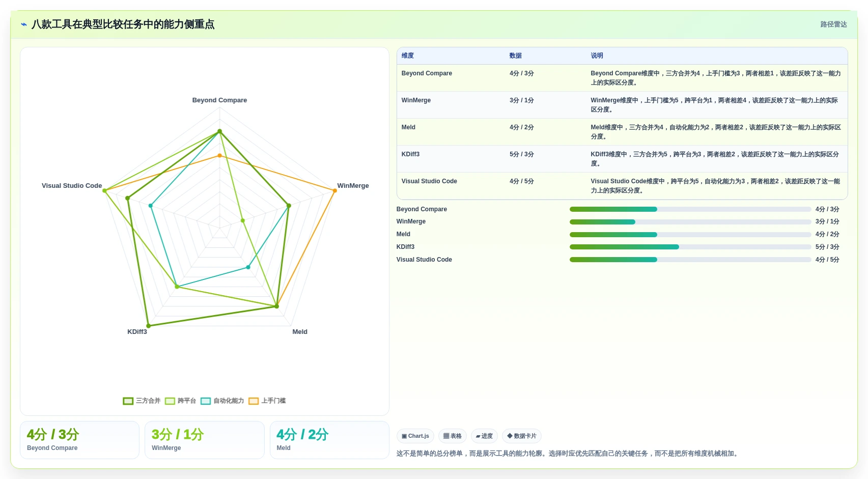Select the 数据卡片 chip
This screenshot has width=868, height=479.
click(521, 436)
